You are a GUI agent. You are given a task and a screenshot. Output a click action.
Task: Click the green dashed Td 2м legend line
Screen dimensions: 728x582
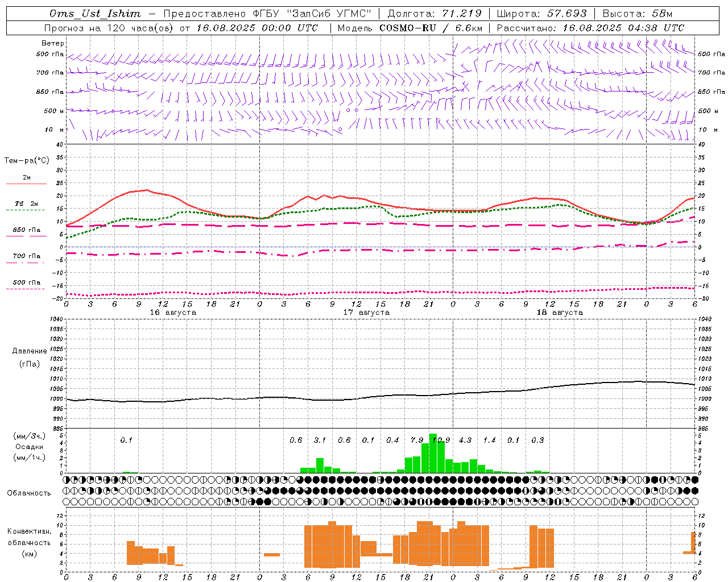point(26,210)
